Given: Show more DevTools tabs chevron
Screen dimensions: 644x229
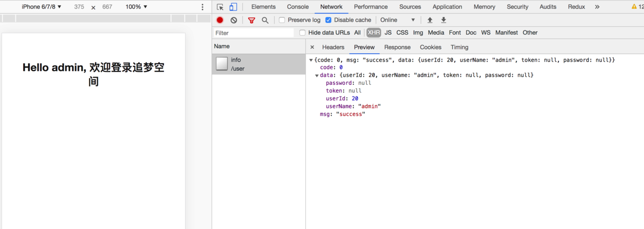Looking at the screenshot, I should [597, 7].
